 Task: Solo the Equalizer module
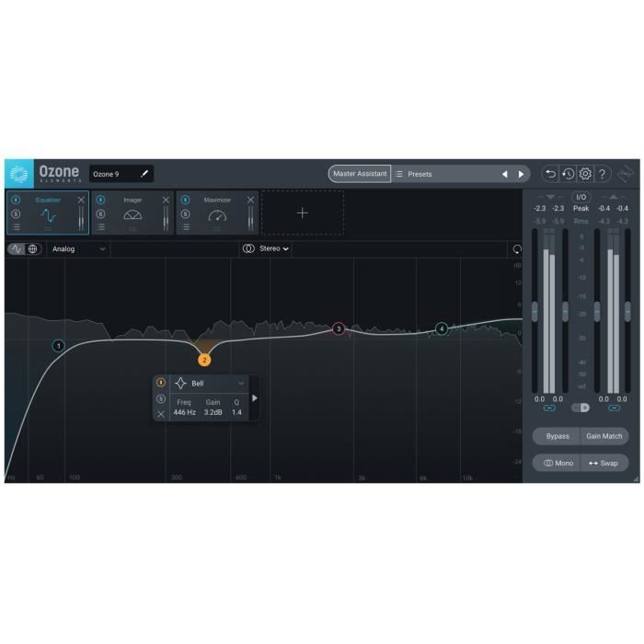click(16, 214)
